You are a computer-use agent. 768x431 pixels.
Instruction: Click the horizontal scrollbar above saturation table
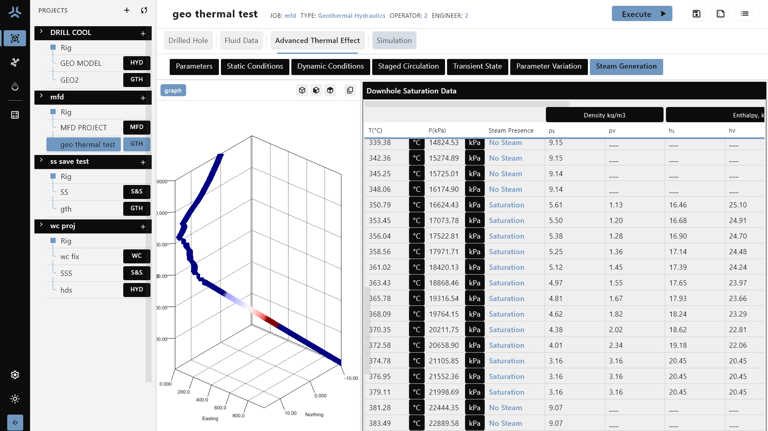(467, 104)
